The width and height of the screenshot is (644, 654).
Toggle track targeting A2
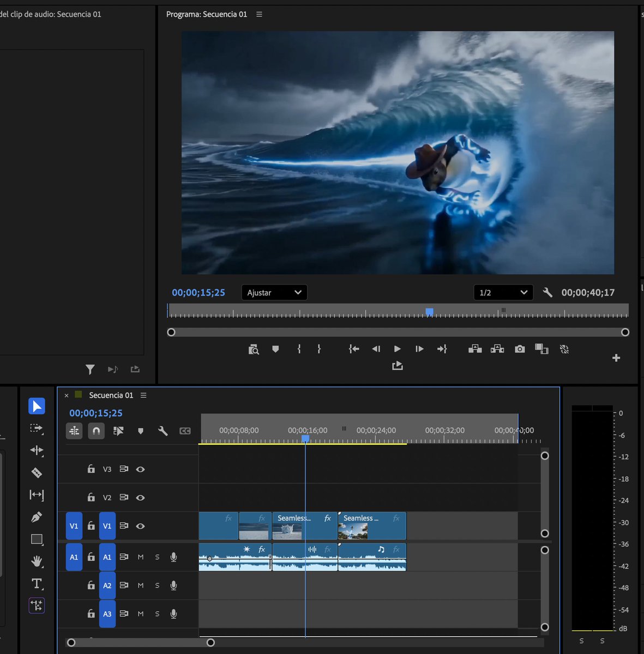(107, 585)
